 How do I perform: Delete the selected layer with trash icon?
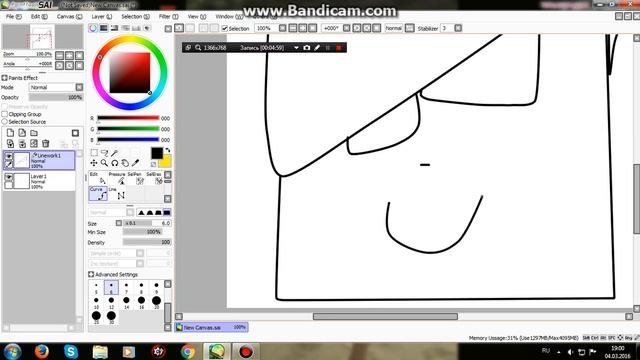click(x=46, y=143)
